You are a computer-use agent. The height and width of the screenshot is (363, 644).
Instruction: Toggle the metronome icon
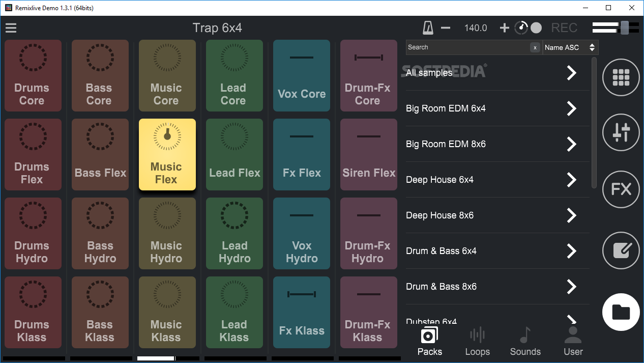pos(428,28)
